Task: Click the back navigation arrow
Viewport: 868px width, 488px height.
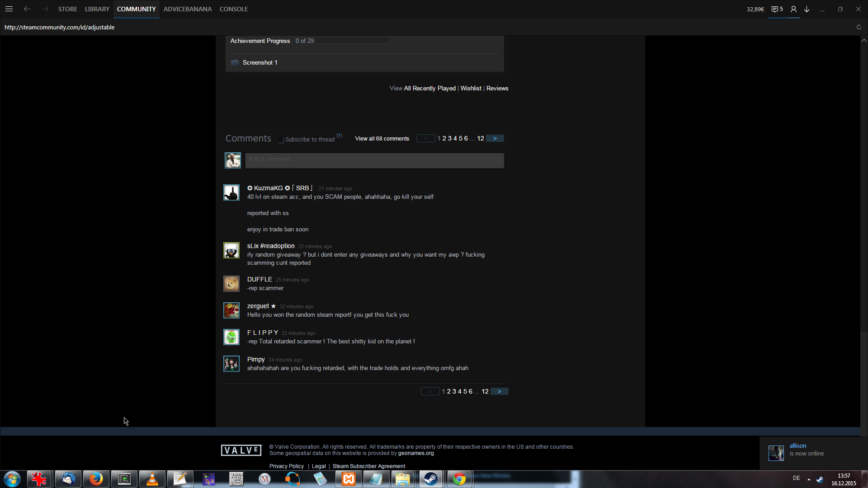Action: coord(27,9)
